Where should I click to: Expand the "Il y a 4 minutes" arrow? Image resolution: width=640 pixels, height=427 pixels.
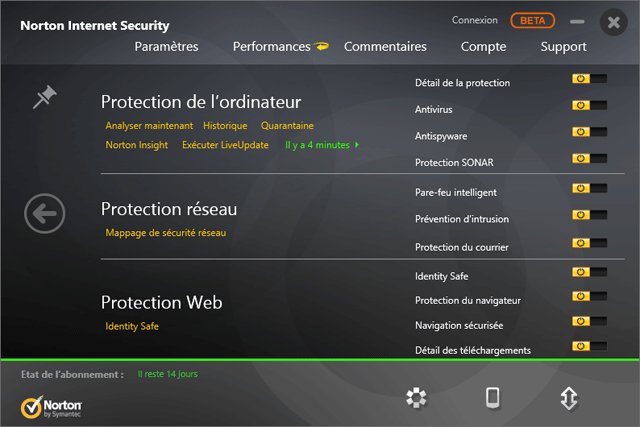coord(357,145)
